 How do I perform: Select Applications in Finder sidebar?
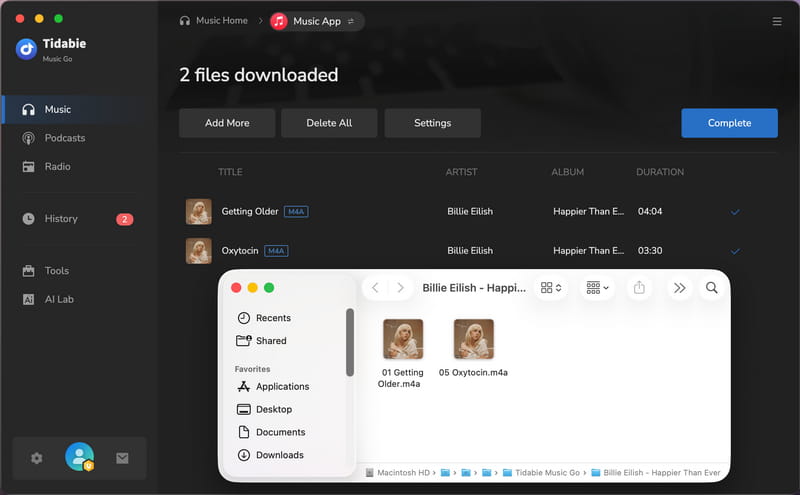(x=273, y=387)
